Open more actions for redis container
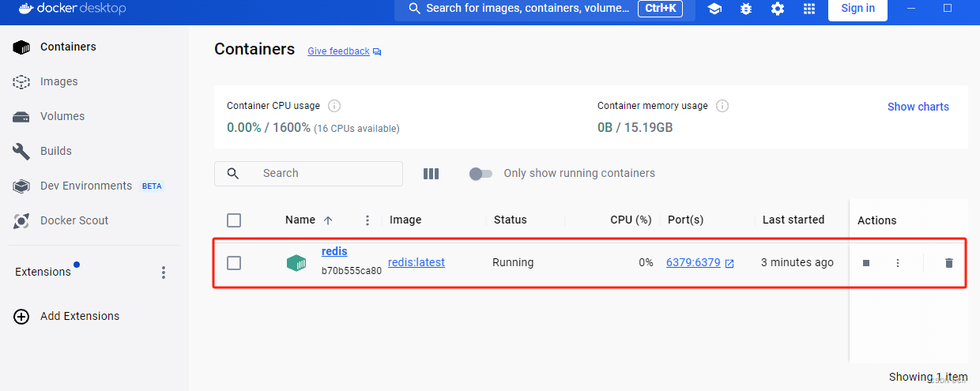The height and width of the screenshot is (391, 980). (x=898, y=263)
